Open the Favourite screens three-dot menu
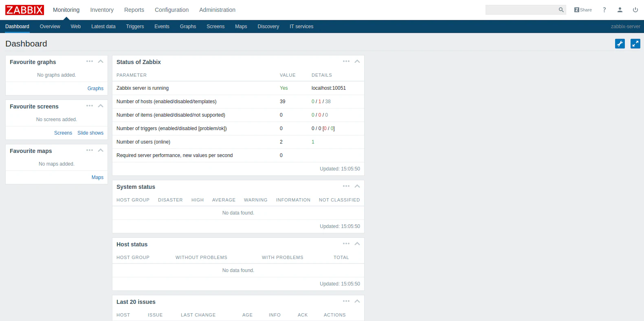The width and height of the screenshot is (644, 321). tap(90, 106)
